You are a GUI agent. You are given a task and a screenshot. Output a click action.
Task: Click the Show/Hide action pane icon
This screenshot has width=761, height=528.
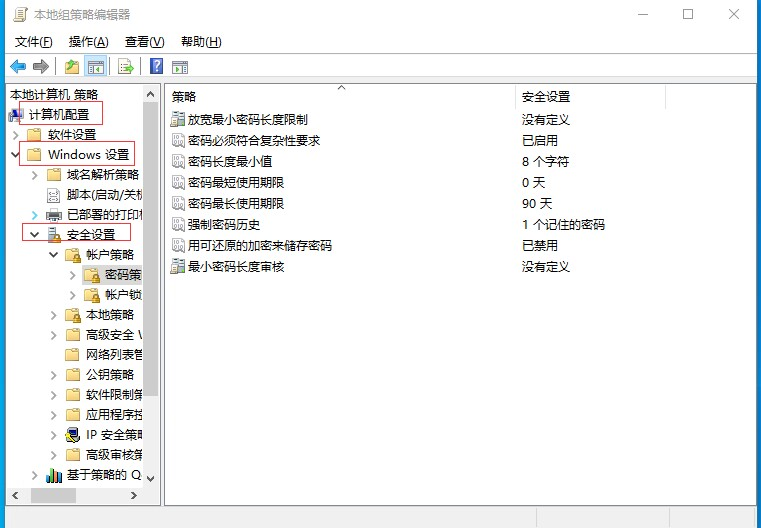coord(180,67)
